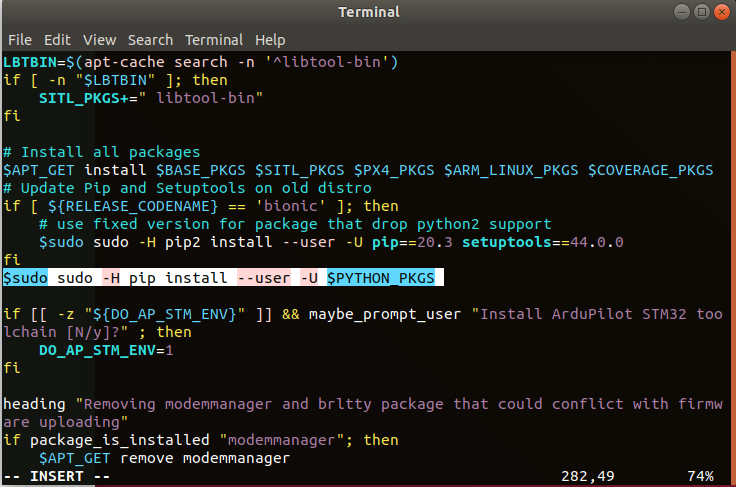Click the 282,49 cursor position indicator

(585, 476)
